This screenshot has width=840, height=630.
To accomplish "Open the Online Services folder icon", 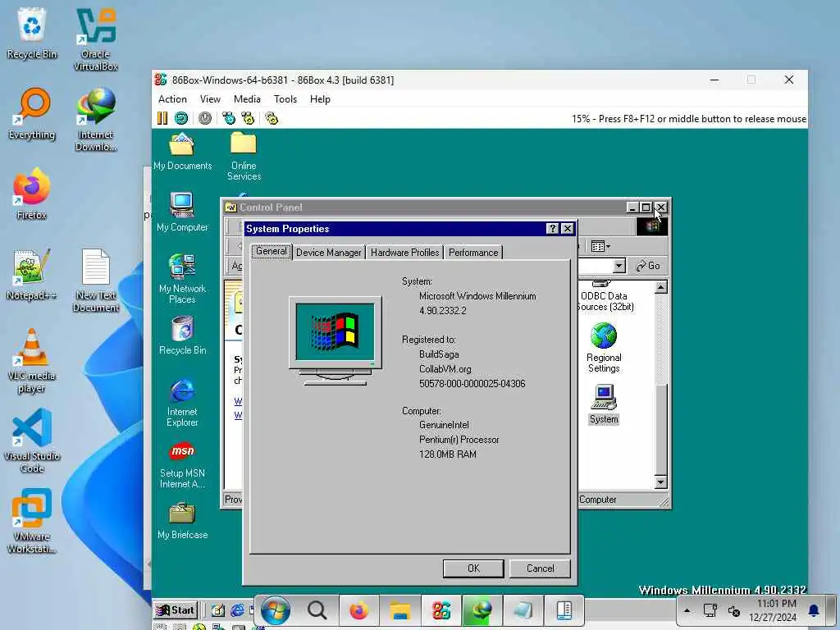I will tap(244, 157).
